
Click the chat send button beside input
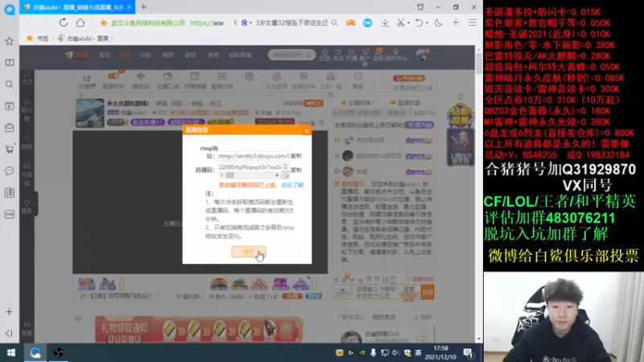(427, 292)
